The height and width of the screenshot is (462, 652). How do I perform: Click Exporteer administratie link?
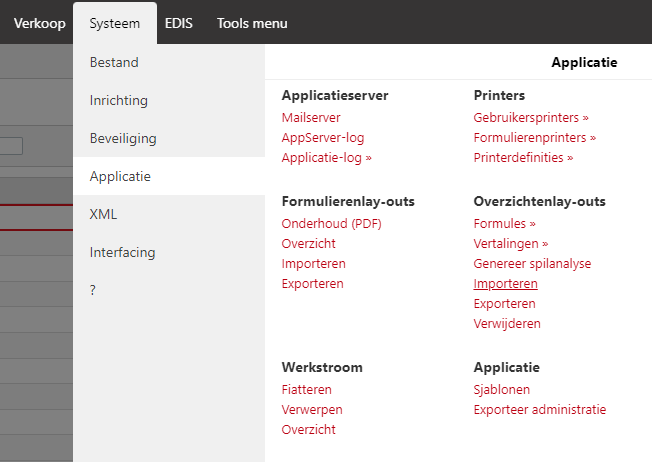point(539,410)
